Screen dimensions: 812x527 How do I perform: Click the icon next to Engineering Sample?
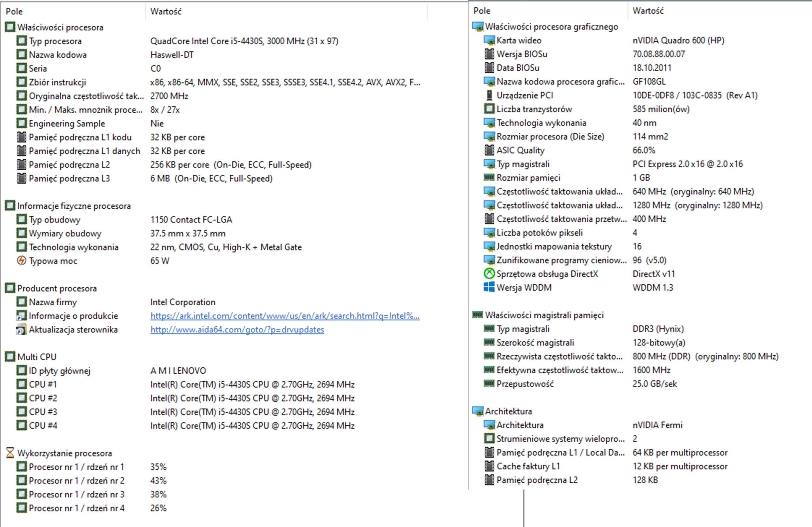[x=22, y=123]
